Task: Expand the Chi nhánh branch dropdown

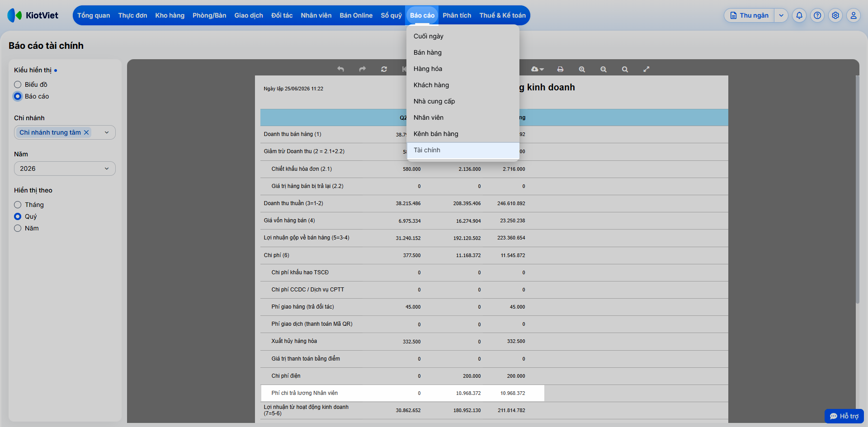Action: point(107,132)
